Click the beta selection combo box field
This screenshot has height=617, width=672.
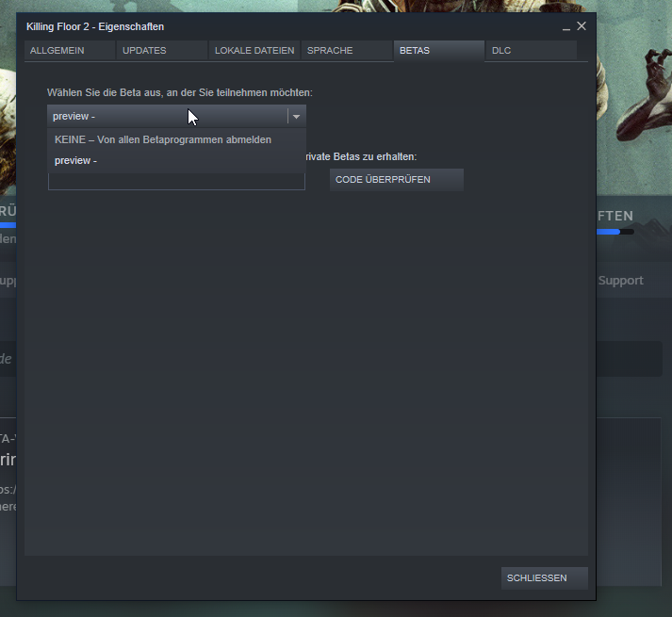167,117
